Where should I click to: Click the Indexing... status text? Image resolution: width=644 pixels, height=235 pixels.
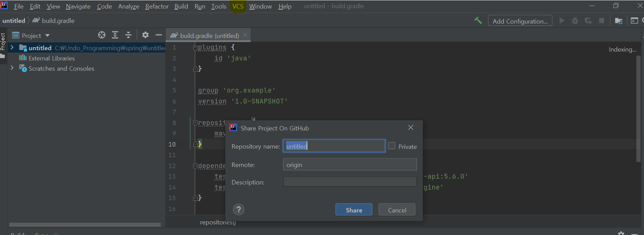click(x=622, y=50)
